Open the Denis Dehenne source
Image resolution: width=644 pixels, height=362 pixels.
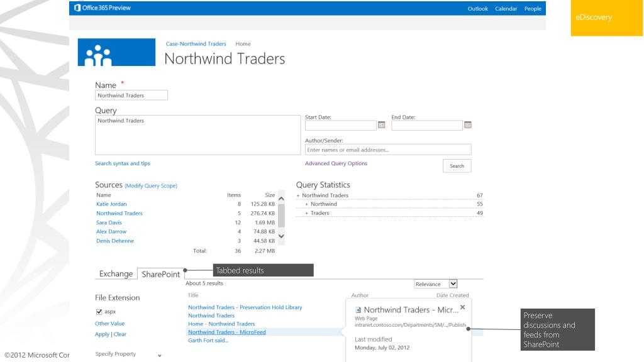click(x=115, y=241)
